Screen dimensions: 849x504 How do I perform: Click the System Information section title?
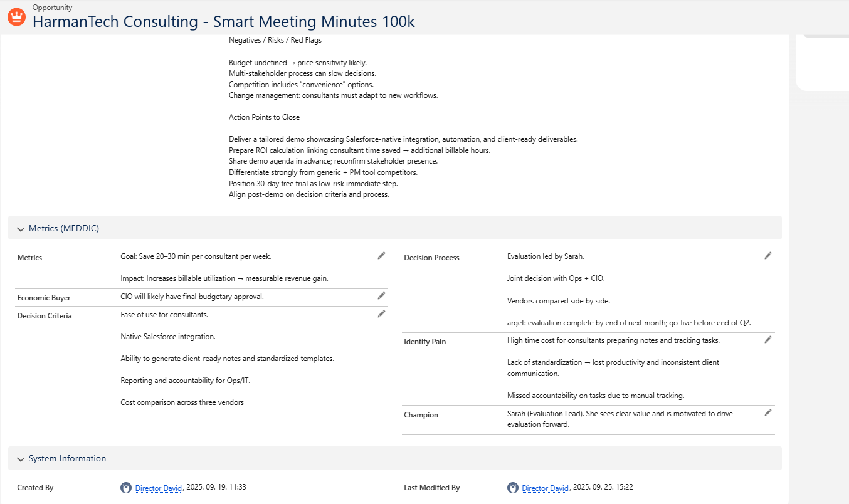tap(67, 459)
